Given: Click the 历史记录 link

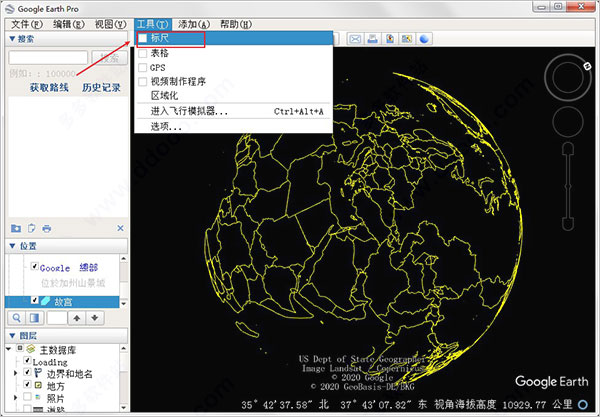Looking at the screenshot, I should (101, 88).
